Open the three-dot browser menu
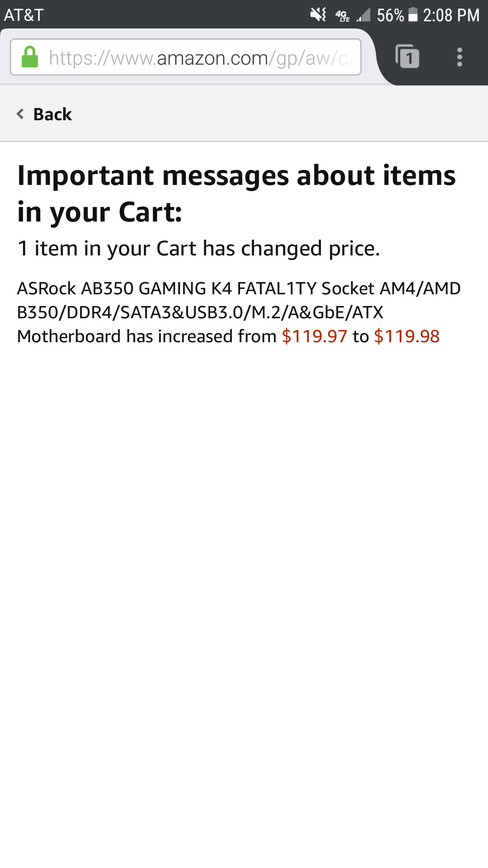The width and height of the screenshot is (488, 868). (x=460, y=57)
